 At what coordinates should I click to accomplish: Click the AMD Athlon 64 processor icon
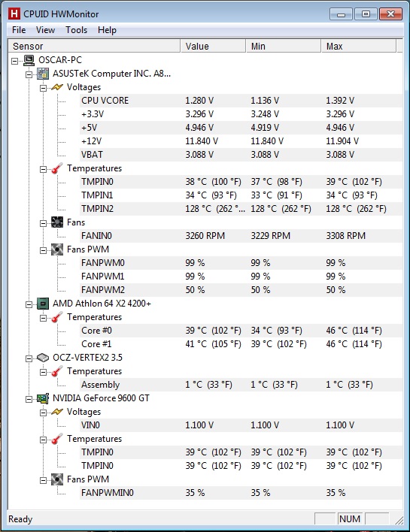coord(43,304)
